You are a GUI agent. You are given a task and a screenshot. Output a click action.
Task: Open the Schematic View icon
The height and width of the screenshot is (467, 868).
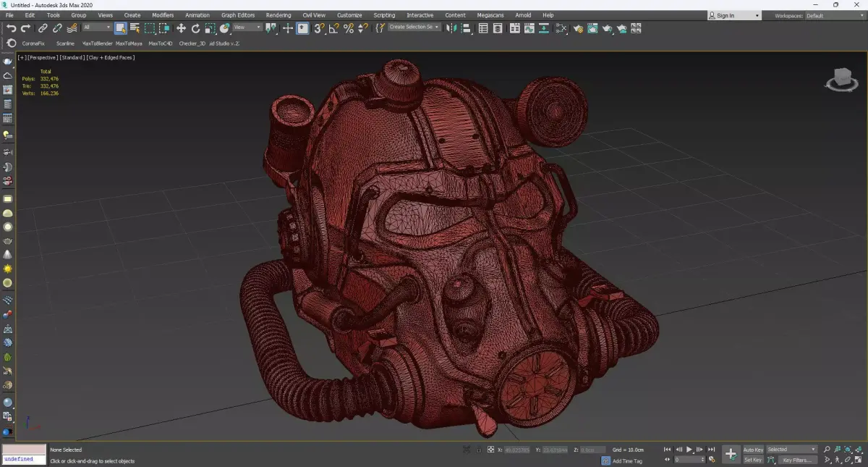point(542,28)
